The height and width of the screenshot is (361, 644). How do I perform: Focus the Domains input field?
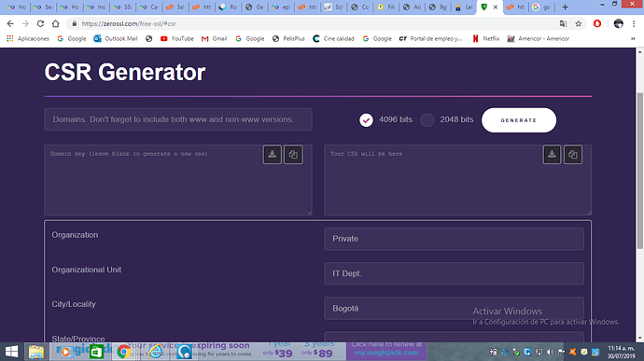pyautogui.click(x=178, y=119)
